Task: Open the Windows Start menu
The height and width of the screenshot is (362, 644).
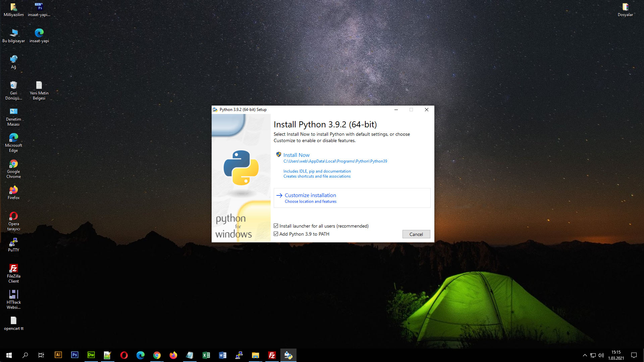Action: (9, 355)
